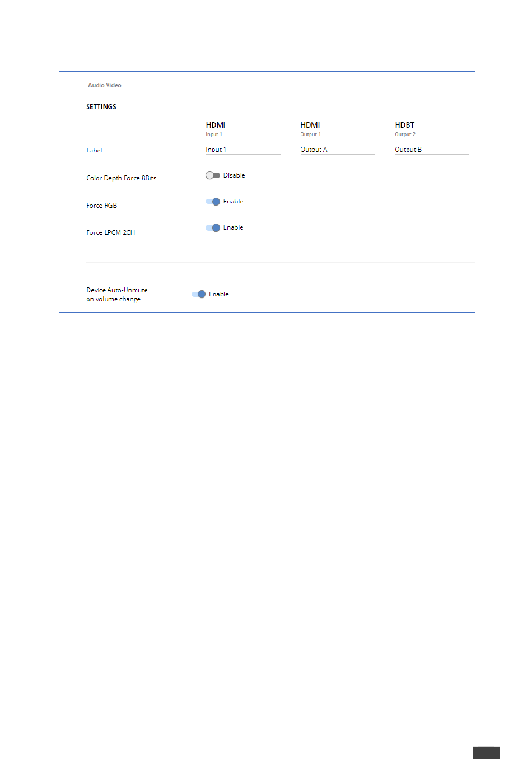Turn off Force LPCM 2CH switch
532x772 pixels.
pyautogui.click(x=213, y=227)
